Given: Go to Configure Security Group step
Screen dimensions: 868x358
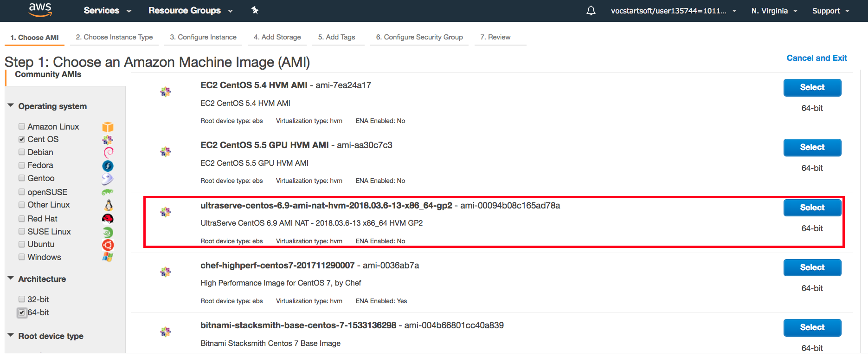Looking at the screenshot, I should coord(419,37).
